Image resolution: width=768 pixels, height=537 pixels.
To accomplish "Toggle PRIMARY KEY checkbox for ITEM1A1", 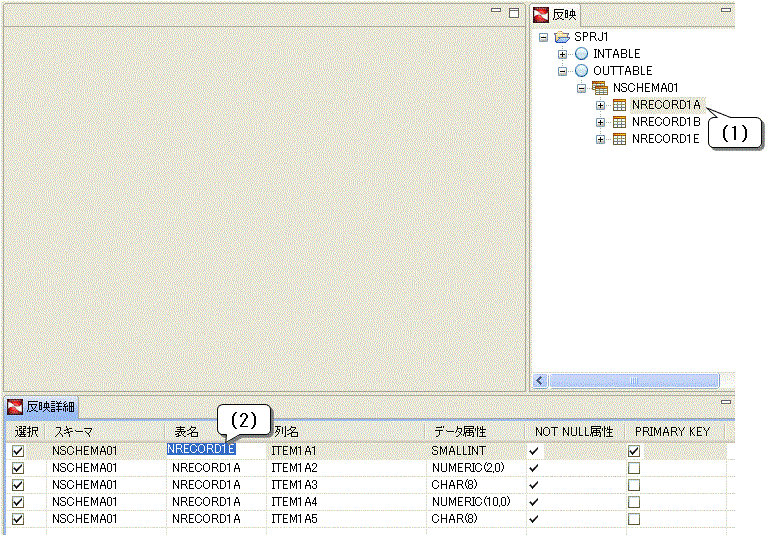I will 633,451.
